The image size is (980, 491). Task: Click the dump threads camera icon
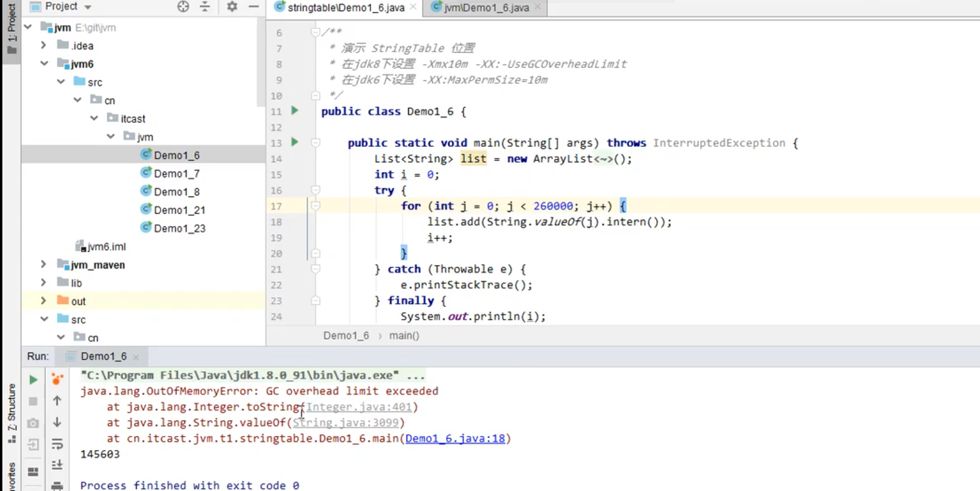tap(33, 423)
